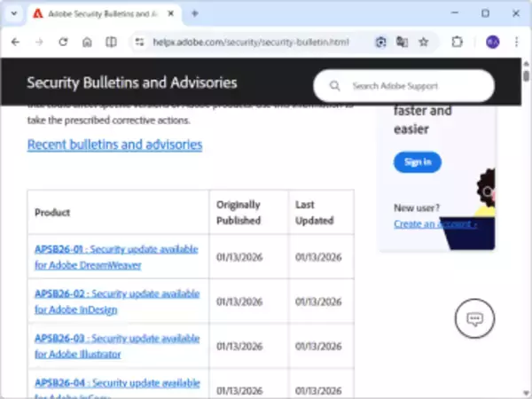Open the translate page icon
532x399 pixels.
(x=403, y=42)
